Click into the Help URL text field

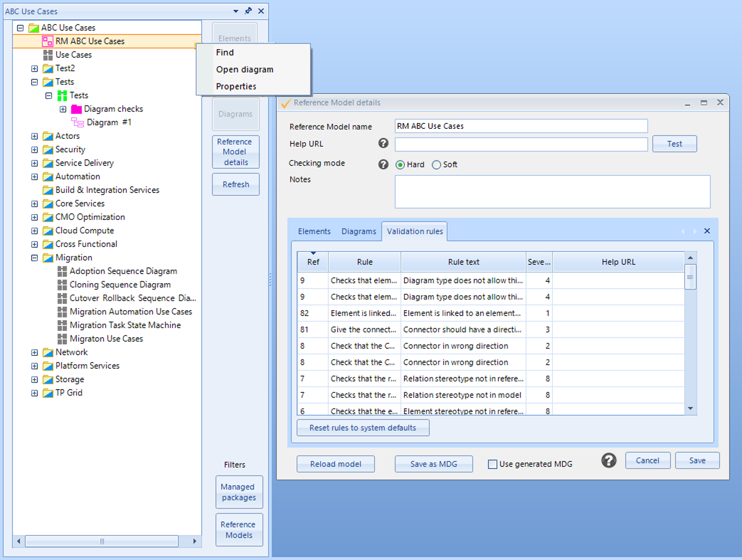pos(520,144)
